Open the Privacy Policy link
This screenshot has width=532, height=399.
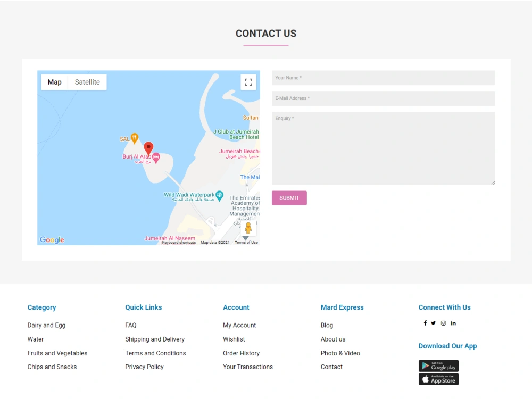point(144,367)
